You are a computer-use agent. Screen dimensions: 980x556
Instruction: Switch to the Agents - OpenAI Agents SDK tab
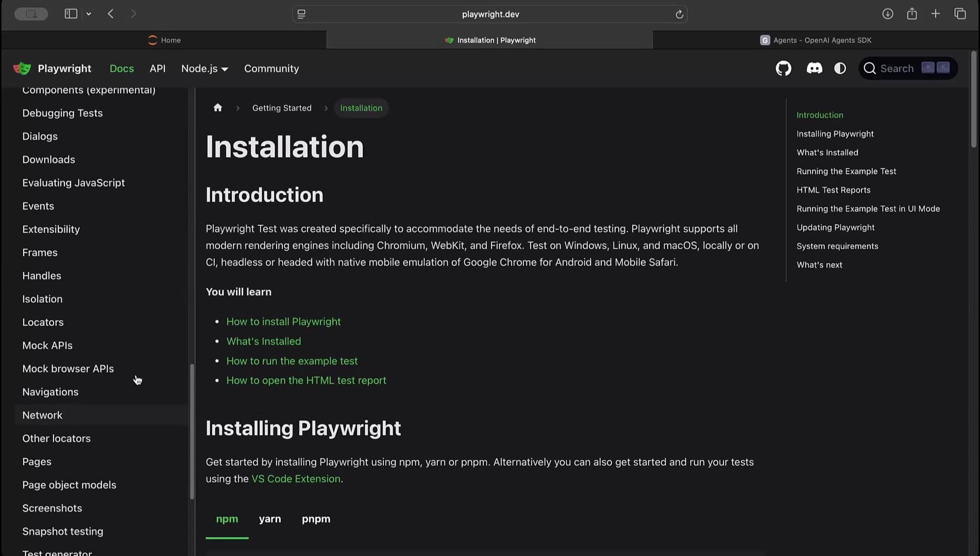[x=816, y=40]
